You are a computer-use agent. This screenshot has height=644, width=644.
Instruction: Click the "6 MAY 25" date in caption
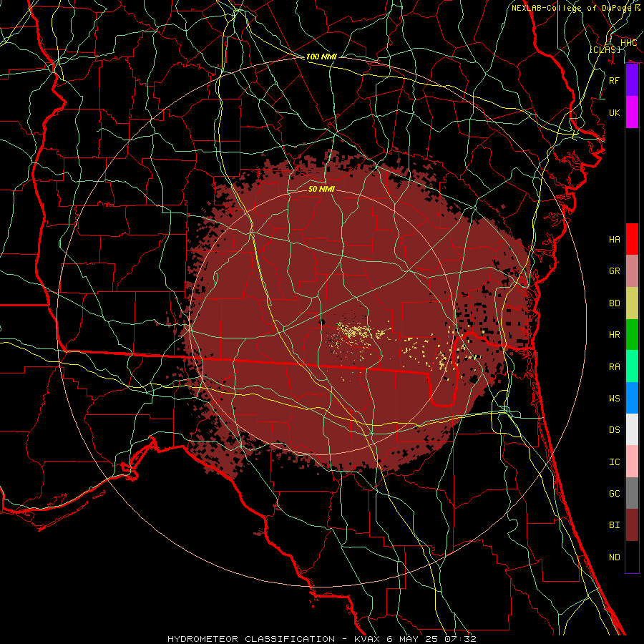coord(411,639)
